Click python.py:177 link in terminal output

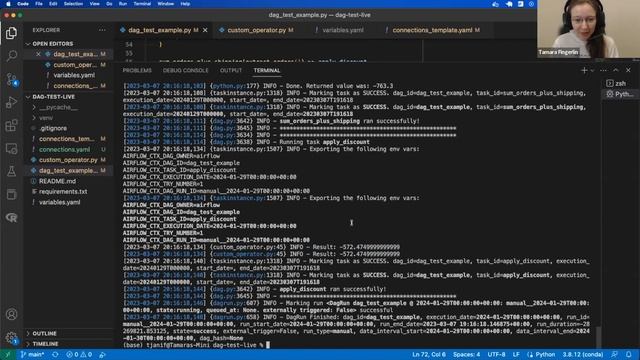tap(228, 86)
